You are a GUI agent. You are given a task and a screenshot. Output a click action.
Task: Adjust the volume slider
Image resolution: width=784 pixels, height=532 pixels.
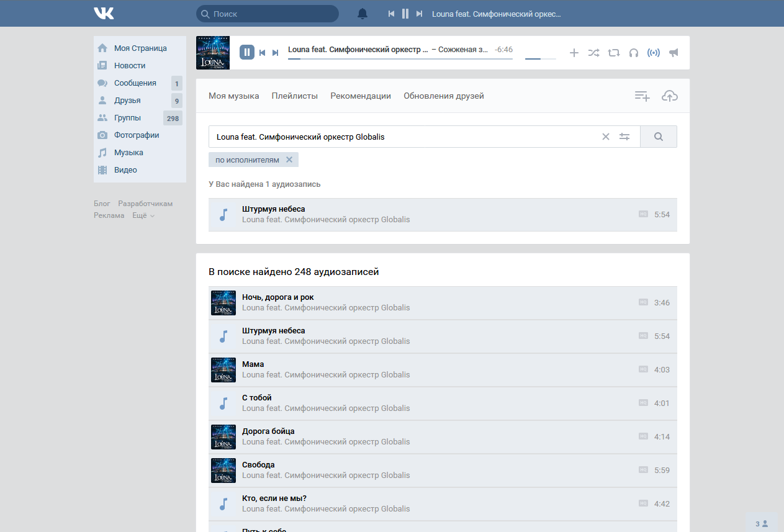[x=541, y=59]
